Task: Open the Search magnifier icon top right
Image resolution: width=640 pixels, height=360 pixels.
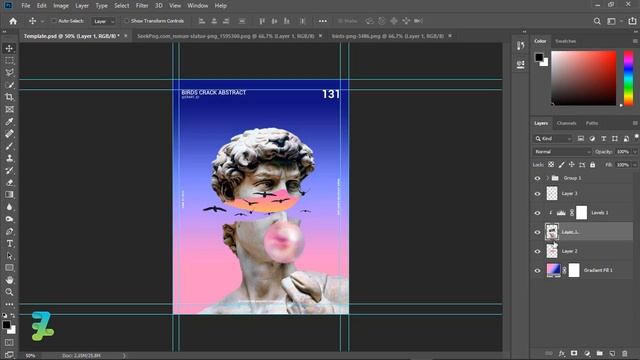Action: tap(597, 21)
